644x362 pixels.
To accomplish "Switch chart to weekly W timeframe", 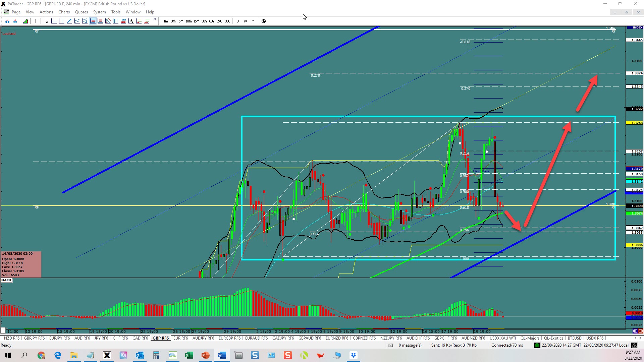I will click(x=246, y=21).
